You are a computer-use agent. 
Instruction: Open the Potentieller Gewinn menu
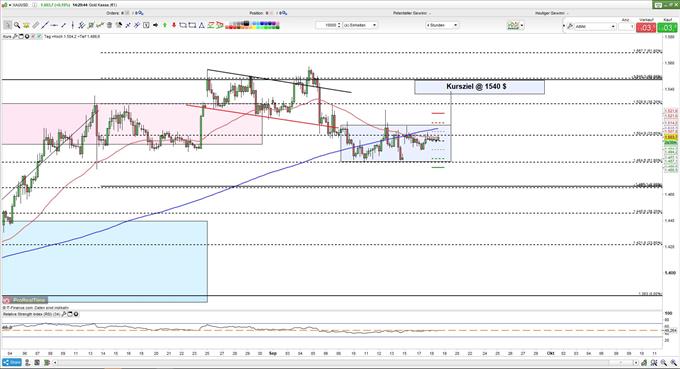(411, 13)
